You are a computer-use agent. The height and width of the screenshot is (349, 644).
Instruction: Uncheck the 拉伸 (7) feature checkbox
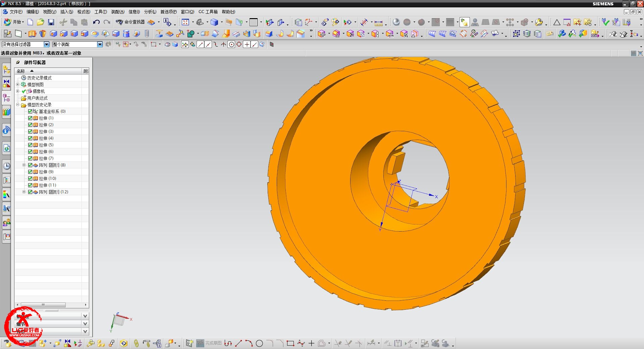pos(30,158)
